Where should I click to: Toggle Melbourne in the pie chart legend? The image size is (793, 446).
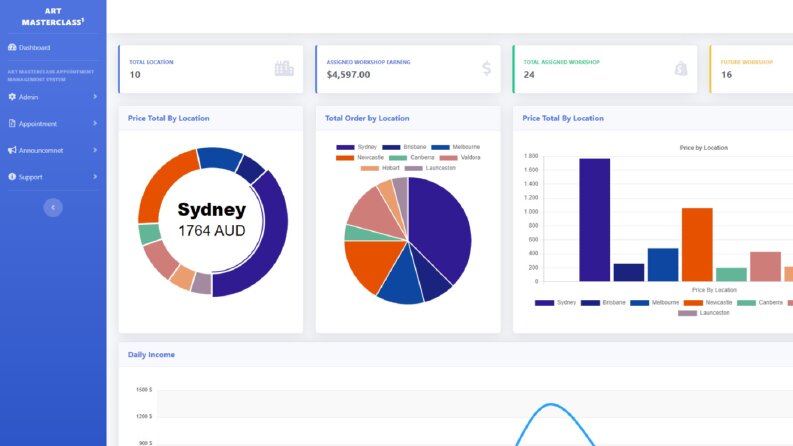point(456,147)
